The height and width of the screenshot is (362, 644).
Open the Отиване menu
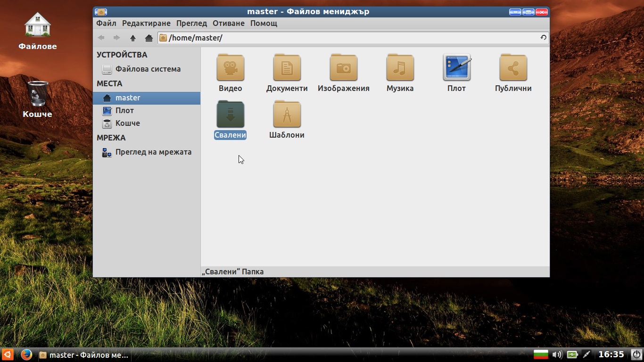coord(229,23)
